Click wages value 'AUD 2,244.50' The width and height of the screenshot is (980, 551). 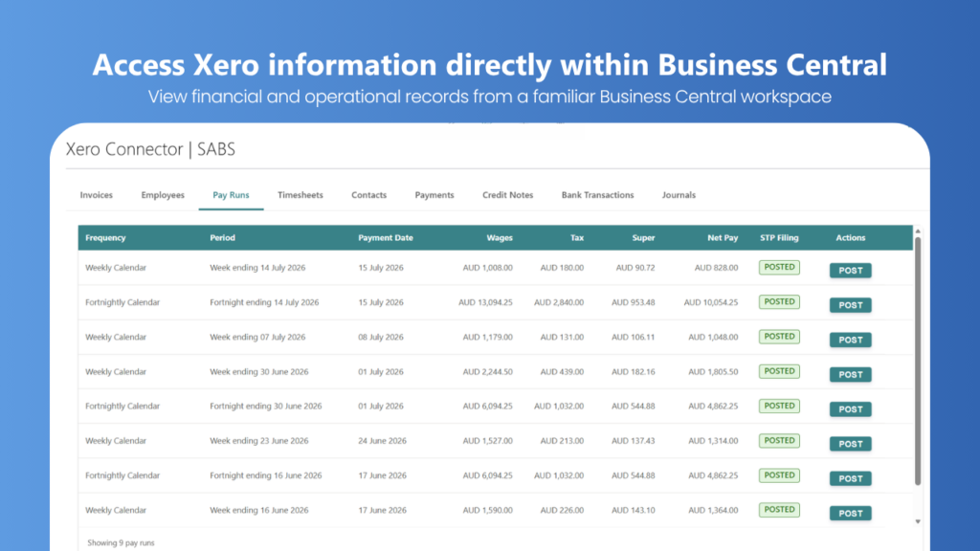[487, 372]
